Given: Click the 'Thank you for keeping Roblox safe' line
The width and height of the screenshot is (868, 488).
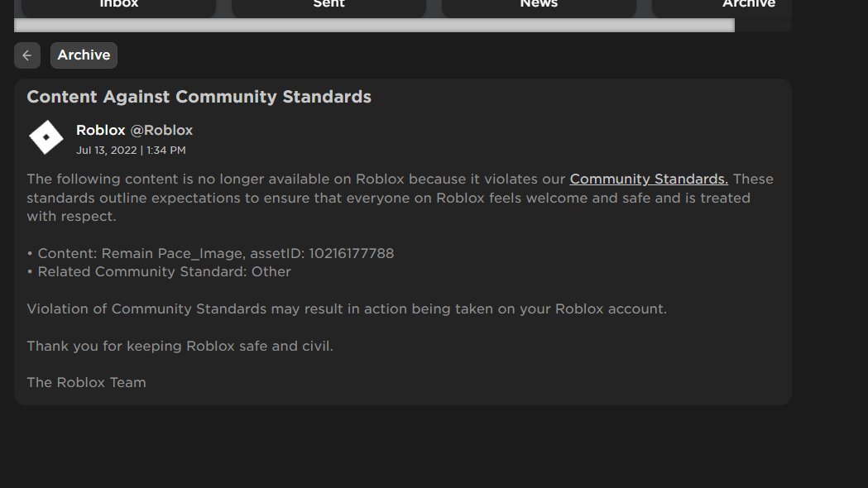Looking at the screenshot, I should (x=180, y=346).
